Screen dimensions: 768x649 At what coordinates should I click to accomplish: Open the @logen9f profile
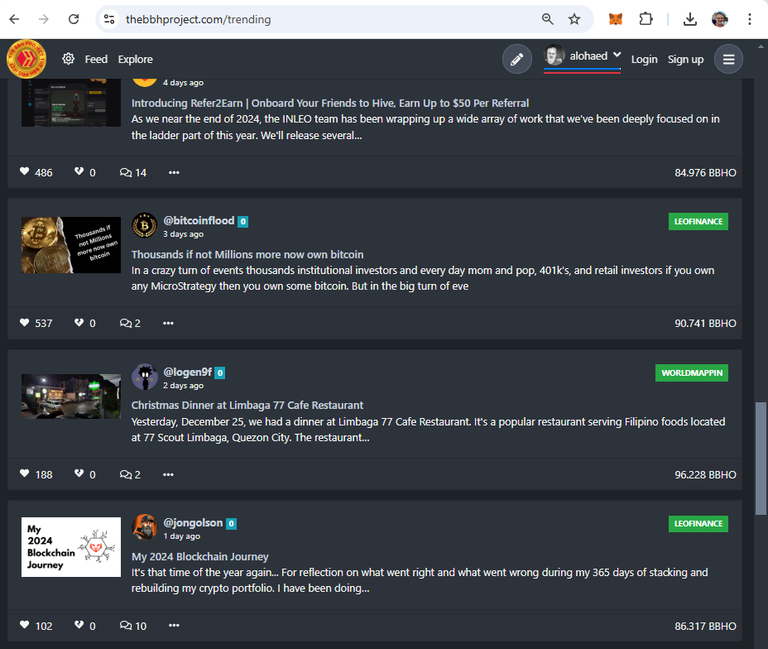[187, 372]
